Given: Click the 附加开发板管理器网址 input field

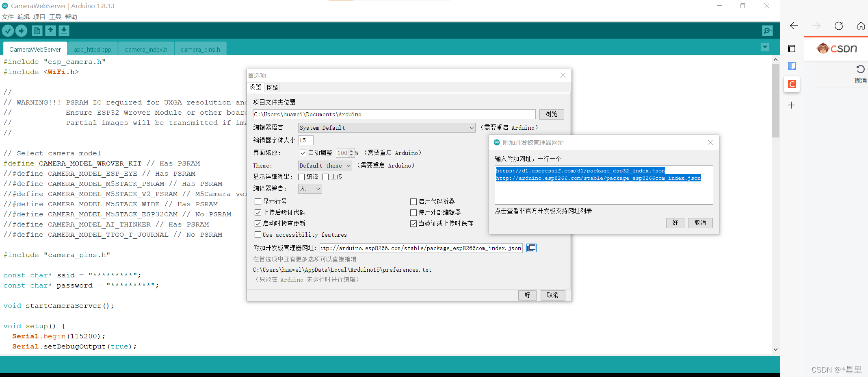Looking at the screenshot, I should (x=421, y=248).
